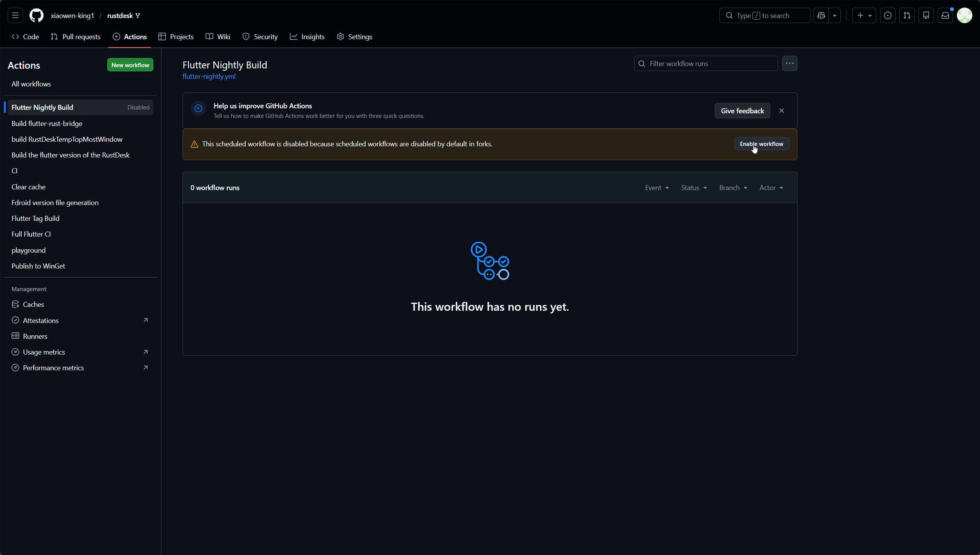Select the Flutter Tag Build workflow
This screenshot has height=555, width=980.
35,219
